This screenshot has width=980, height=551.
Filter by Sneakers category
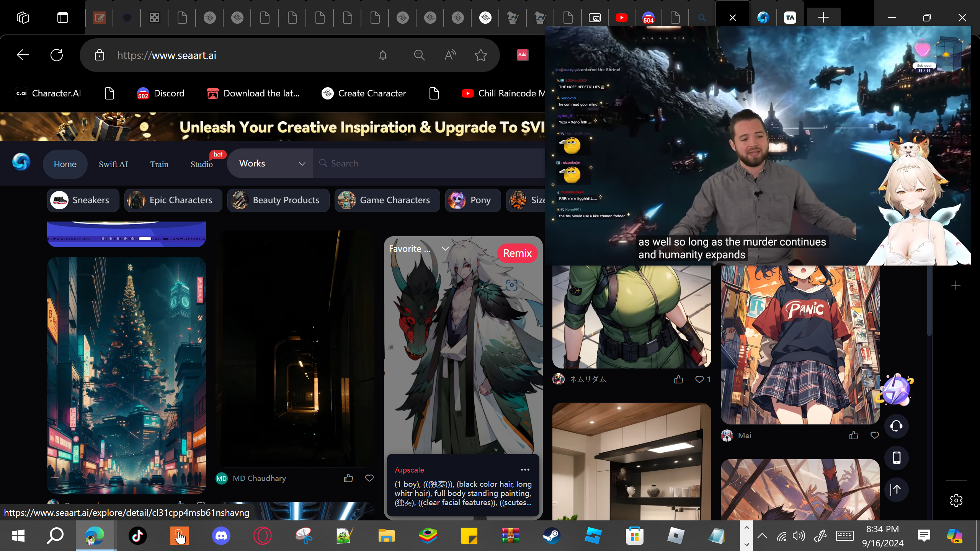(x=83, y=200)
